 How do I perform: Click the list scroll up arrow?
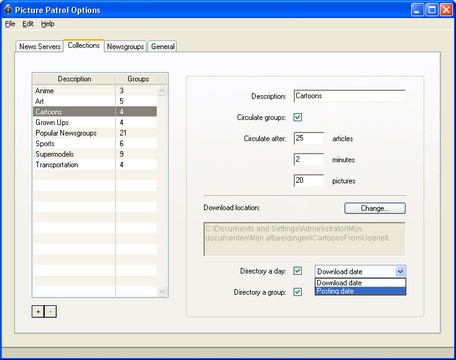point(162,91)
